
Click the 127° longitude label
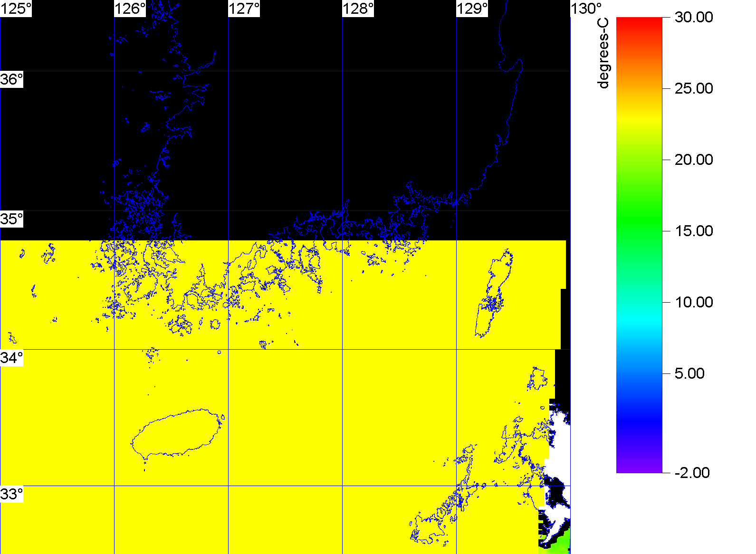[244, 9]
